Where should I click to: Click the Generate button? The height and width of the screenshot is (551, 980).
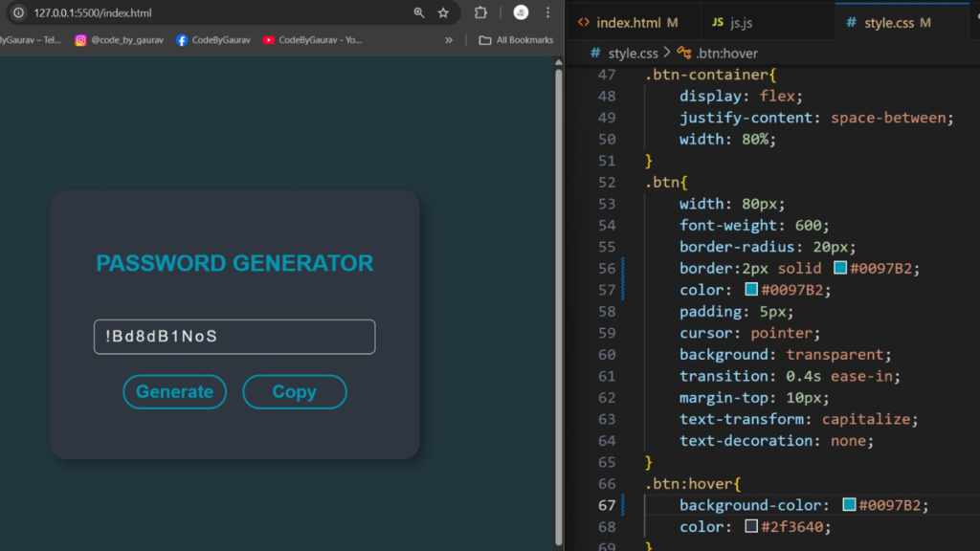174,391
